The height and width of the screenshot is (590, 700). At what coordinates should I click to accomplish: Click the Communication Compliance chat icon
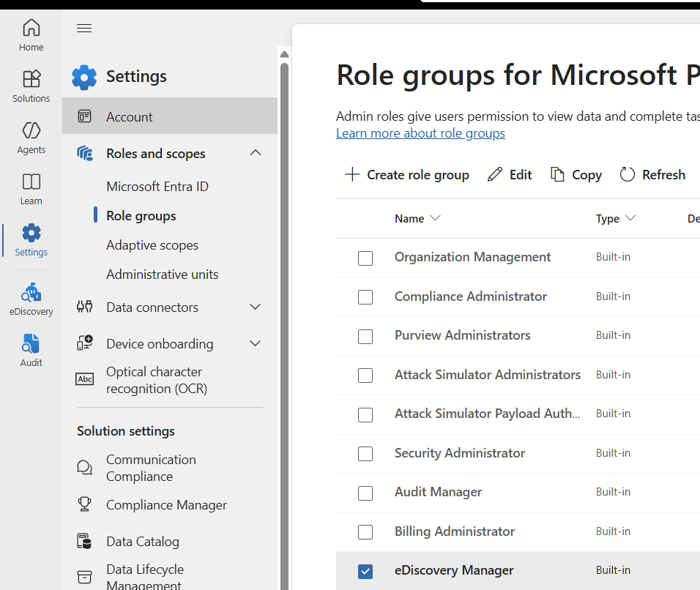(x=84, y=467)
